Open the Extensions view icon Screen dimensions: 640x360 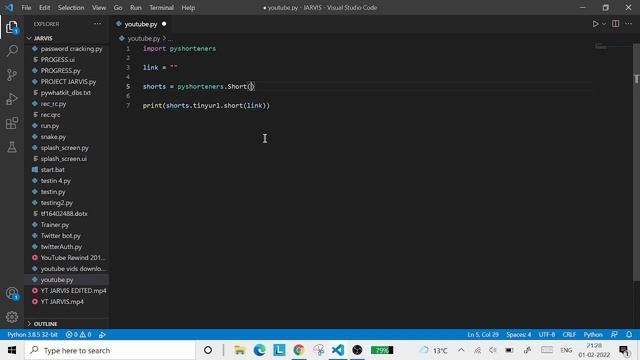[x=12, y=123]
